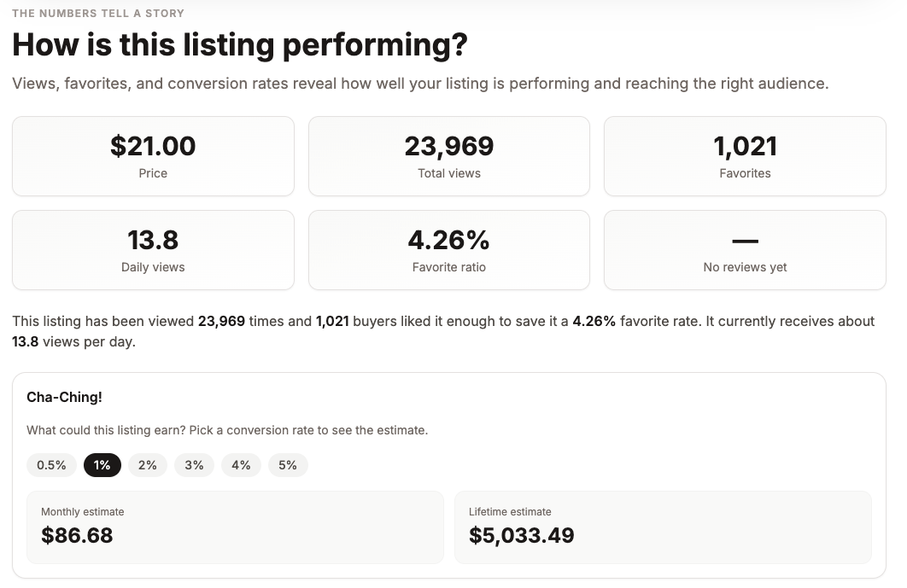Click the 'What could this listing earn?' prompt

coord(227,430)
